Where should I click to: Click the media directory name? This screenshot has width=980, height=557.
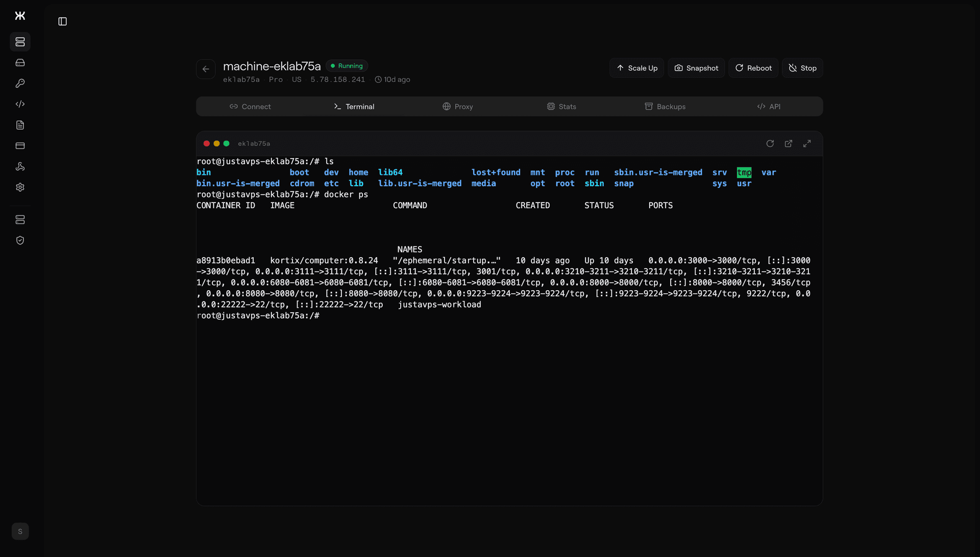click(484, 184)
